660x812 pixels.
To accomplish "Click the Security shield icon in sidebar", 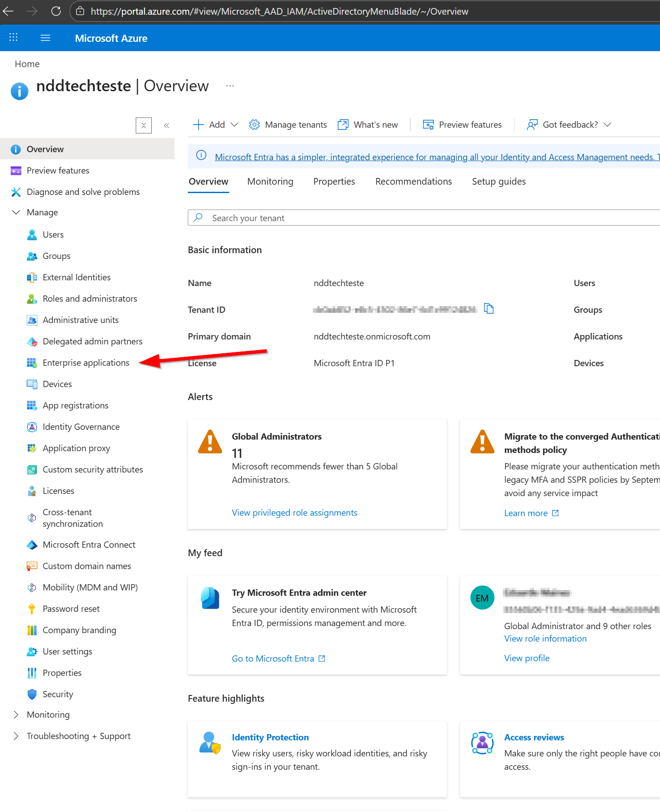I will point(32,694).
